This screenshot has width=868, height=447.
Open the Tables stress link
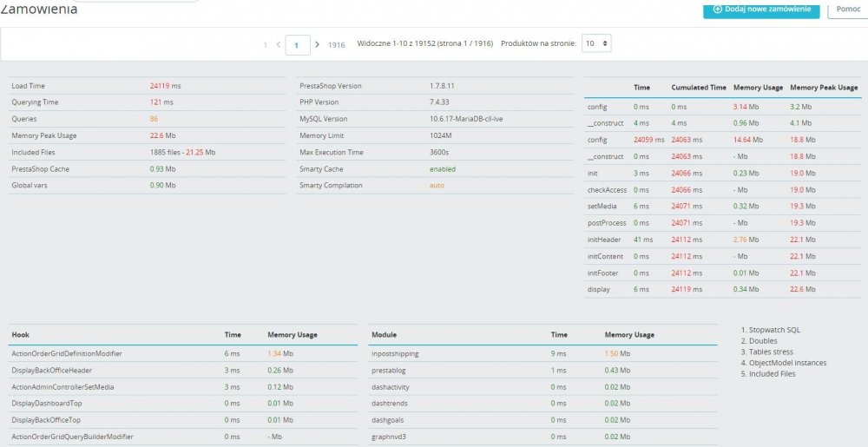click(x=773, y=352)
